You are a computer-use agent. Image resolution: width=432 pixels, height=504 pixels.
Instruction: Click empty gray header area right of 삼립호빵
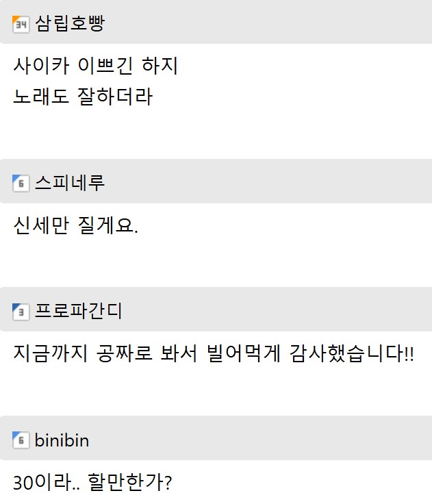coord(268,23)
